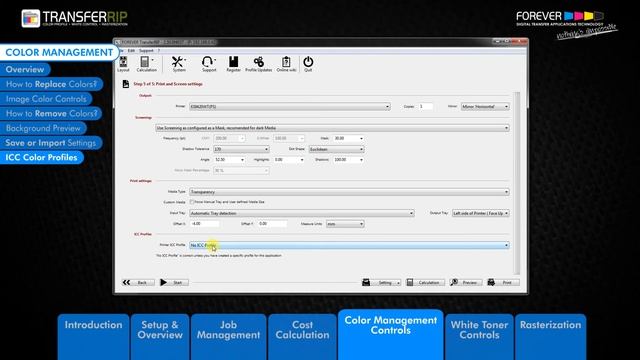
Task: Go to the Setup & Overview tab
Action: 160,337
